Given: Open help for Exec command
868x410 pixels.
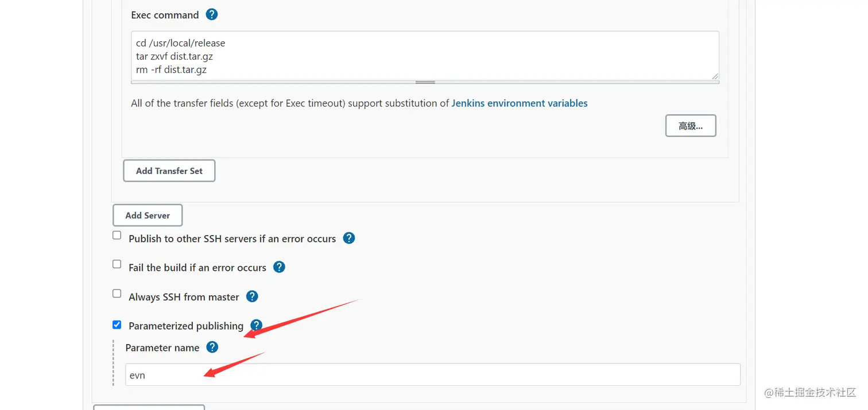Looking at the screenshot, I should coord(212,14).
